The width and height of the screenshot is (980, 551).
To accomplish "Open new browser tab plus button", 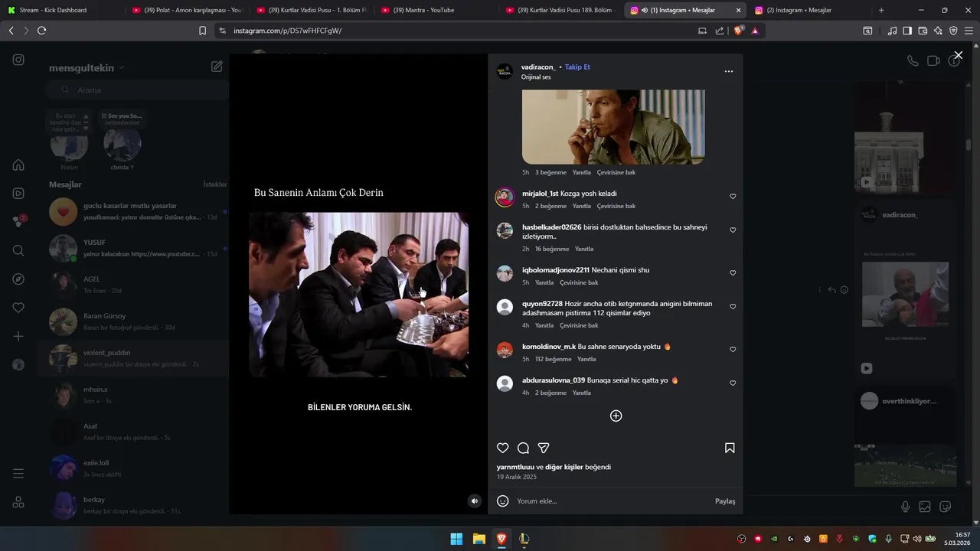I will [881, 10].
